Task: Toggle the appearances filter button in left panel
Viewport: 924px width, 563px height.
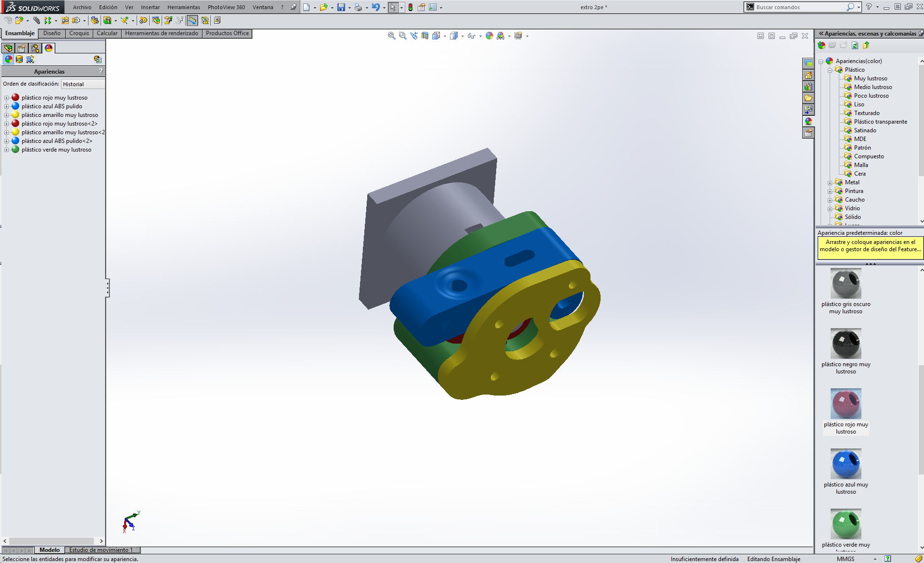Action: point(9,59)
